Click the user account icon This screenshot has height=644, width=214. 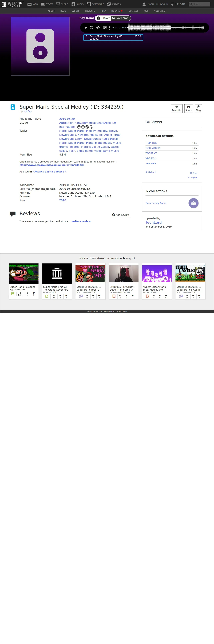144,4
